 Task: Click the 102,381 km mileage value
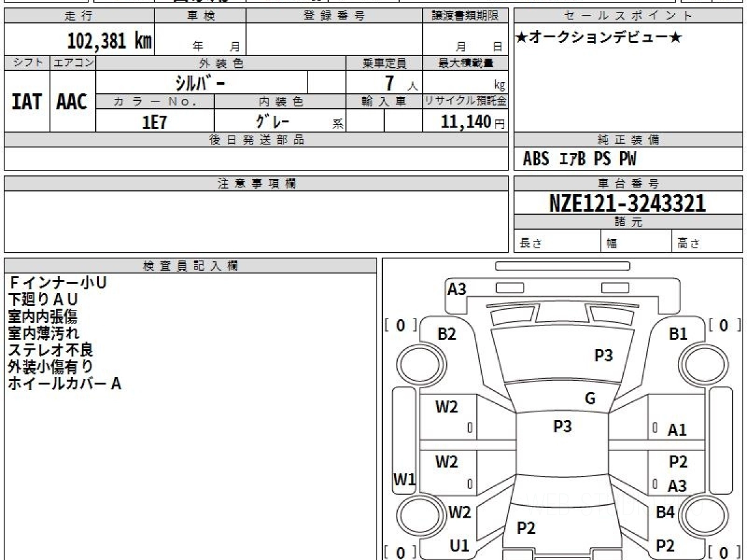[110, 41]
